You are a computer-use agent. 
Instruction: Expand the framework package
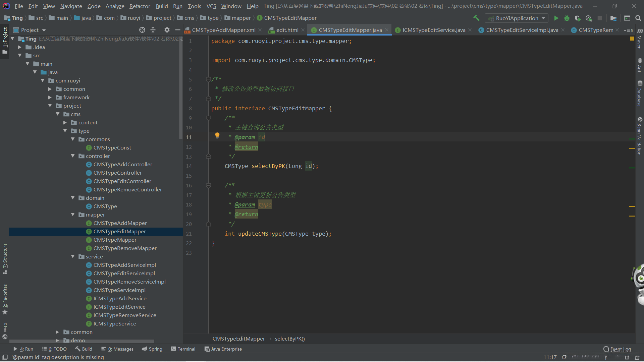click(50, 97)
